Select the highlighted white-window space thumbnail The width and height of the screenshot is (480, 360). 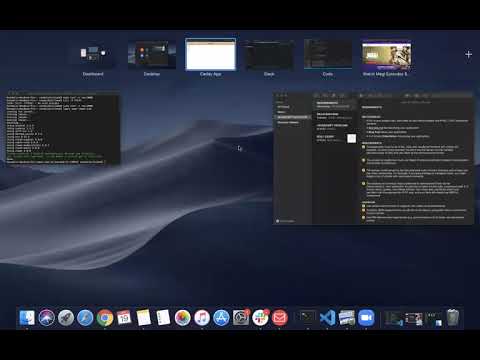pyautogui.click(x=211, y=54)
